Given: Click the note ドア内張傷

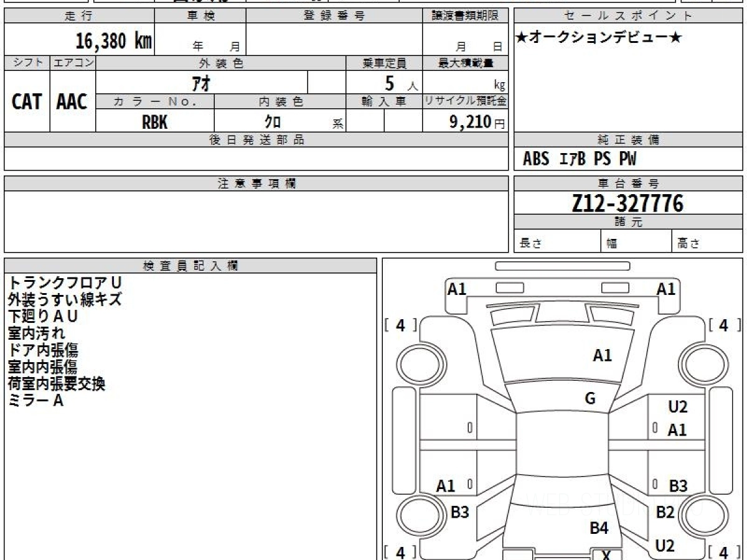Looking at the screenshot, I should (43, 350).
